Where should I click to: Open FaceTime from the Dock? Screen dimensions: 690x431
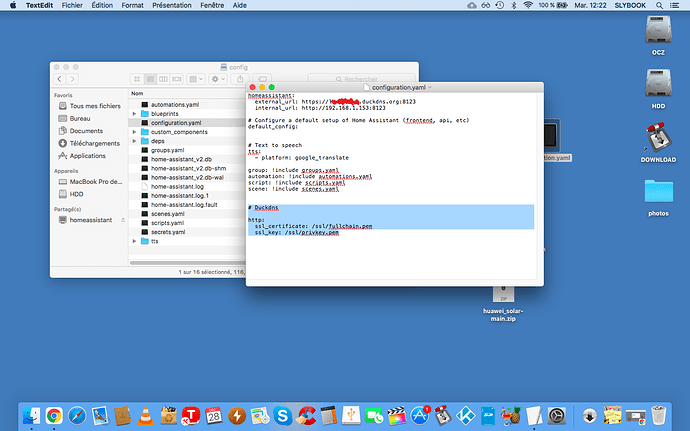tap(374, 416)
